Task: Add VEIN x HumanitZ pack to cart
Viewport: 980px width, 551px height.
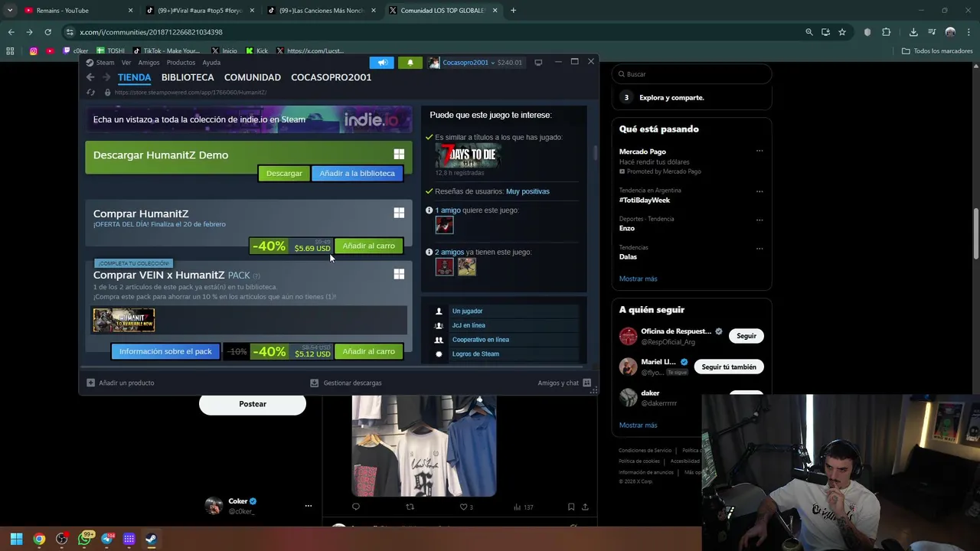Action: (368, 351)
